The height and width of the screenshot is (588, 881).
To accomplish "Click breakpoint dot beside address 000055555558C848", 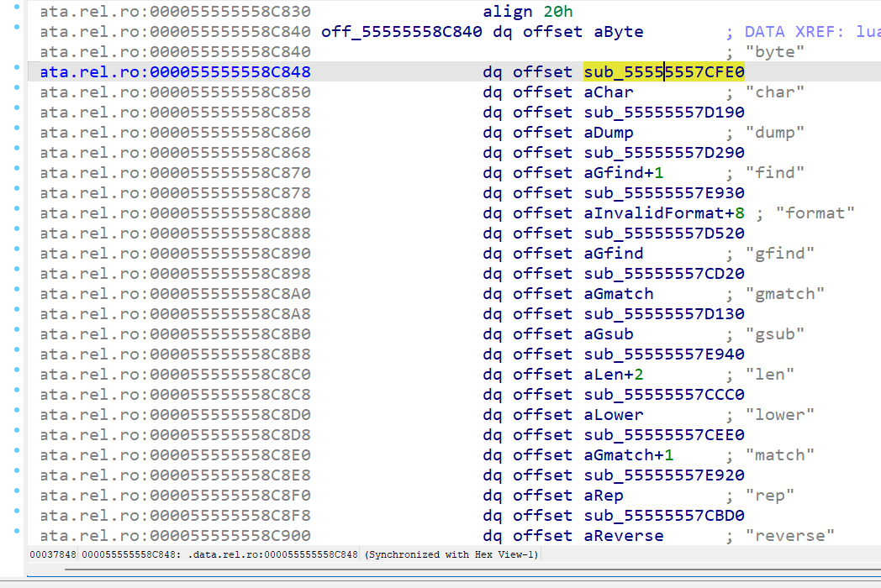I will click(x=18, y=69).
